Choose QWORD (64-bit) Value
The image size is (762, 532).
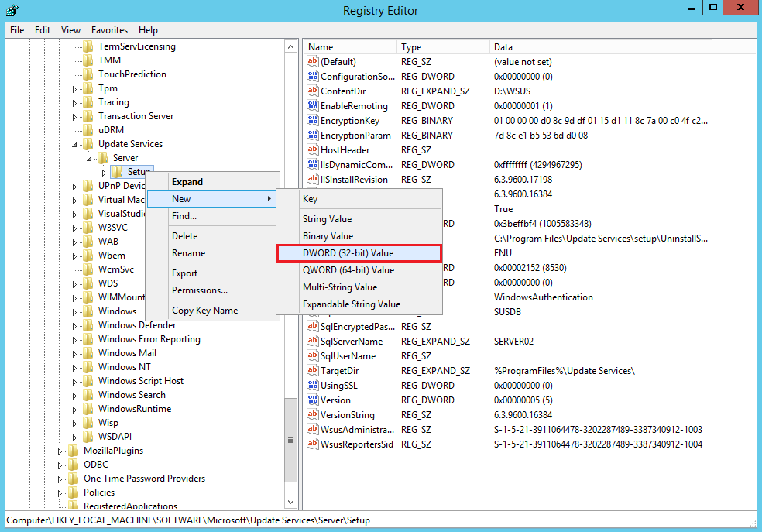tap(359, 270)
